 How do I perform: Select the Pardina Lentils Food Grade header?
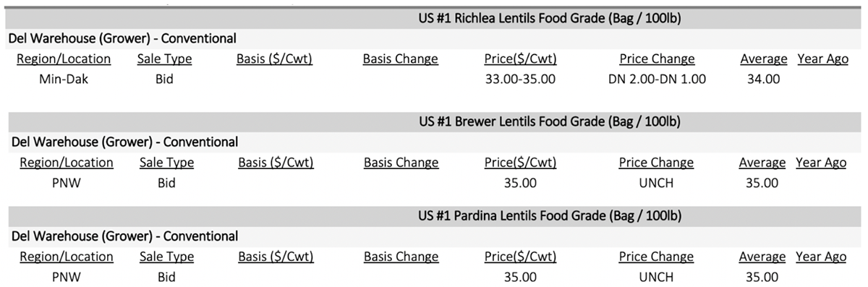tap(549, 215)
